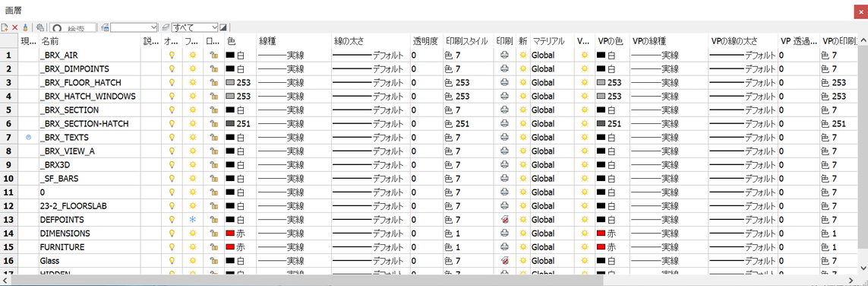Click the red color swatch of DIMENSIONS layer
Viewport: 868px width, 286px height.
pyautogui.click(x=230, y=234)
